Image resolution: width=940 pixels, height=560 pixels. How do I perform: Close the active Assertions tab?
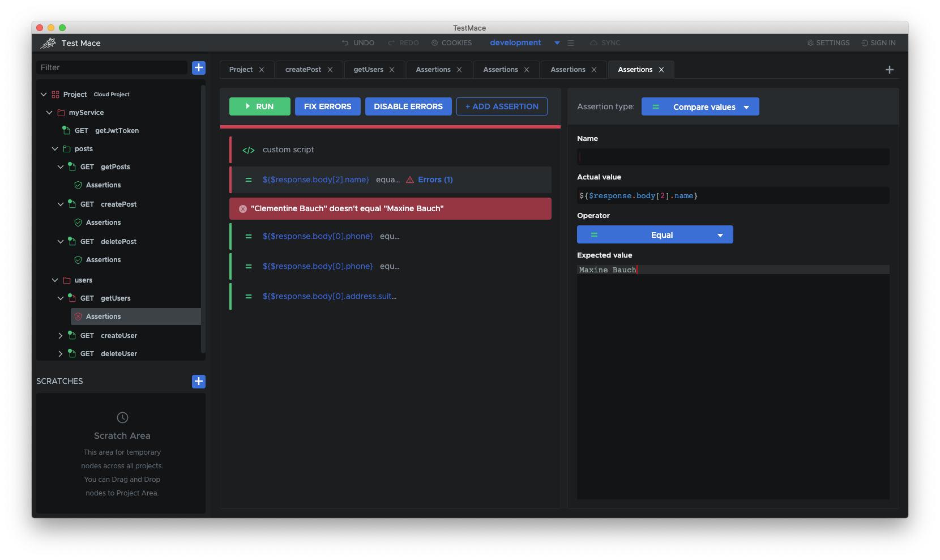(661, 70)
